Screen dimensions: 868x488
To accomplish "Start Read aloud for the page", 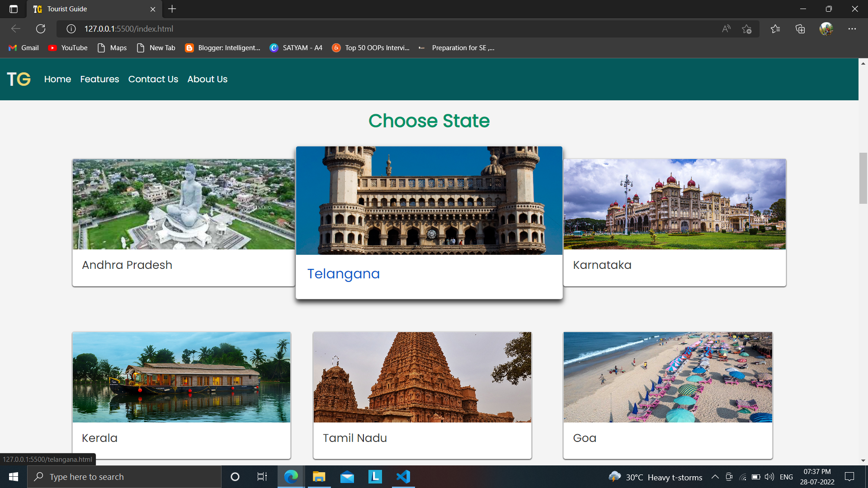I will click(726, 28).
